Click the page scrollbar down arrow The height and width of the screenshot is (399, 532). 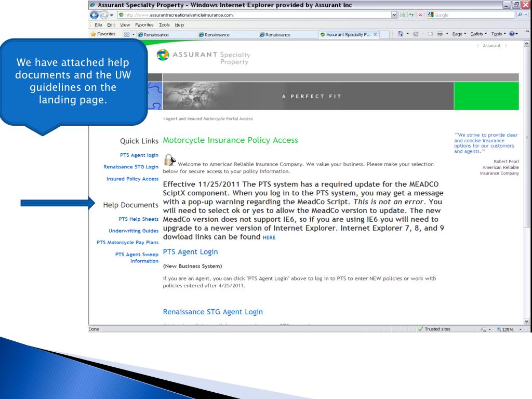click(x=526, y=321)
